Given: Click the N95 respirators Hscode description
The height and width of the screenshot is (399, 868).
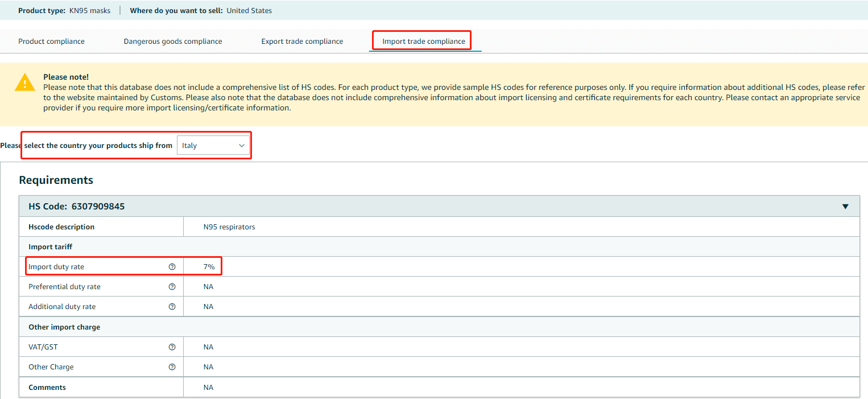Looking at the screenshot, I should [x=229, y=227].
